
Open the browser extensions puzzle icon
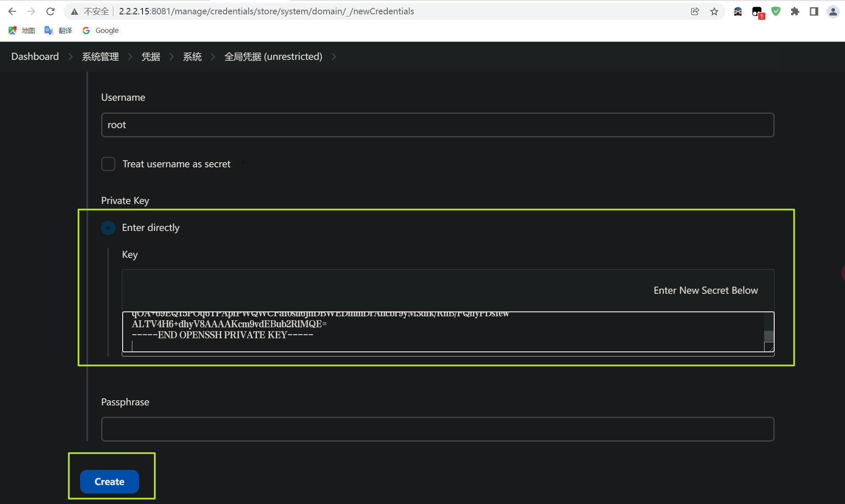(x=795, y=11)
